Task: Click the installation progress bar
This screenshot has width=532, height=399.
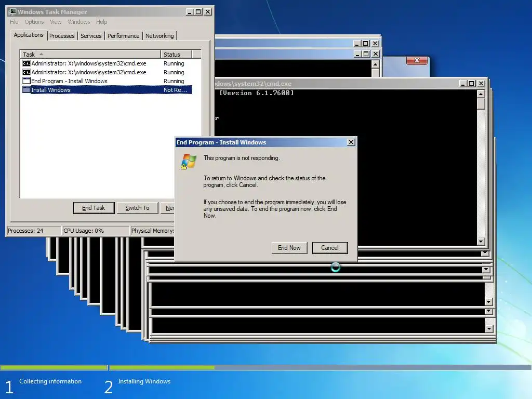Action: [266, 367]
